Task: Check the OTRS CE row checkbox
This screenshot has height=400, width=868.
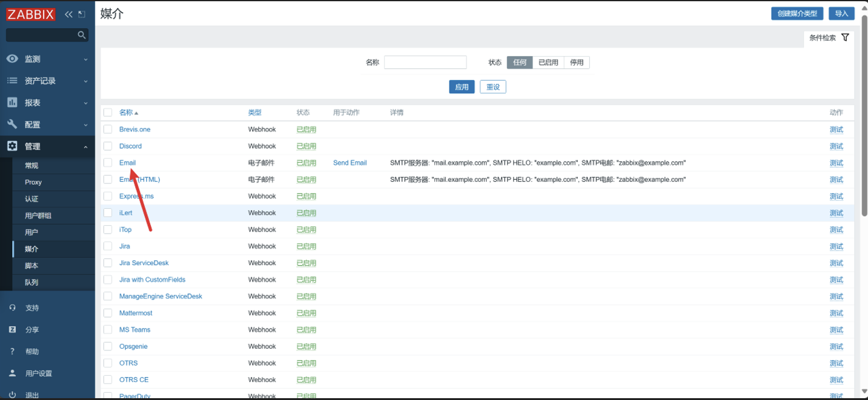Action: click(x=108, y=380)
